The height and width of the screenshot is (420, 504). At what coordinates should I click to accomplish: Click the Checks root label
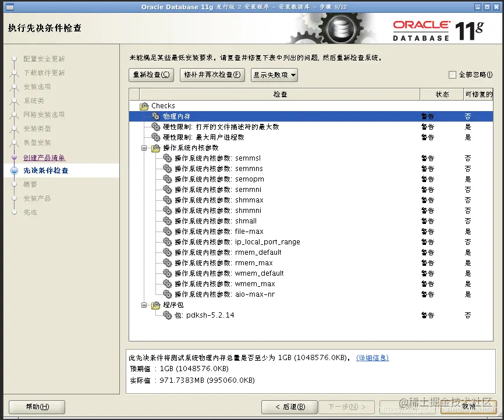click(163, 106)
